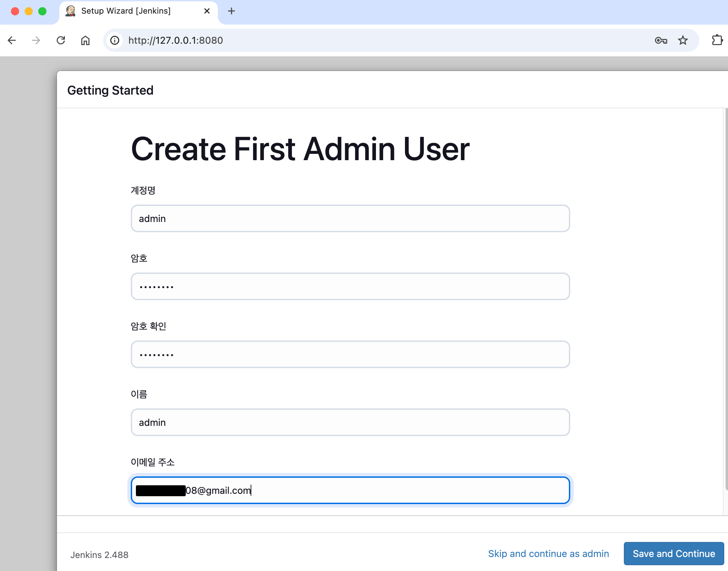The image size is (728, 571).
Task: Select the Setup Wizard [Jenkins] tab
Action: click(126, 11)
